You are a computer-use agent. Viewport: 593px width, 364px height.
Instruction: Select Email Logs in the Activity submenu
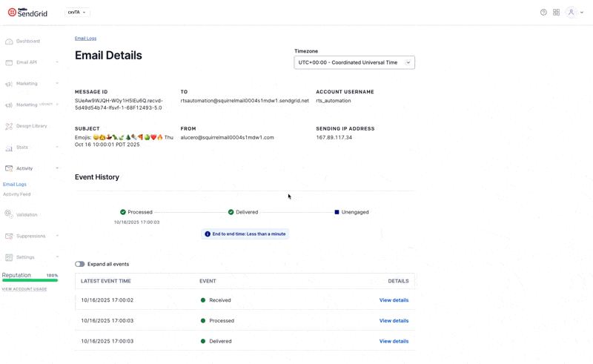pyautogui.click(x=15, y=184)
